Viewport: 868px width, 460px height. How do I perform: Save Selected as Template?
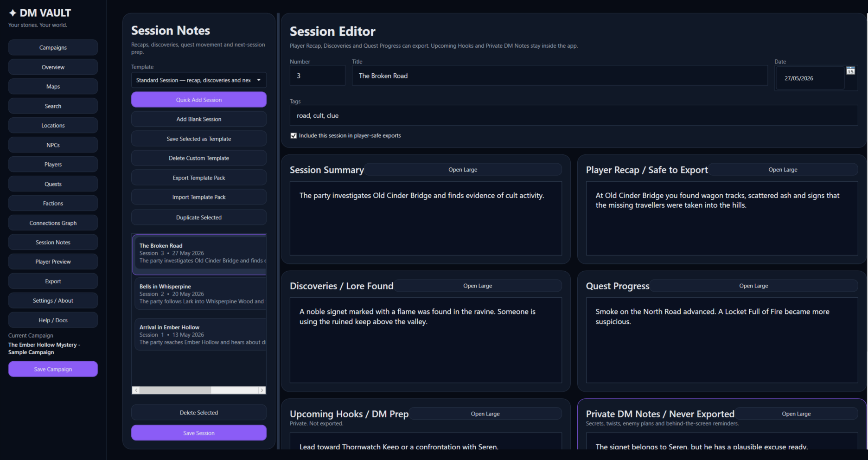[198, 139]
